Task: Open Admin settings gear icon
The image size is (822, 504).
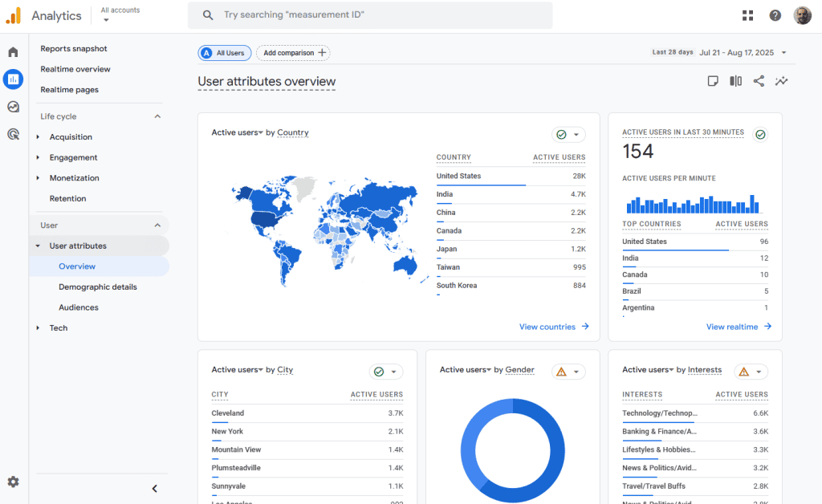Action: point(13,482)
